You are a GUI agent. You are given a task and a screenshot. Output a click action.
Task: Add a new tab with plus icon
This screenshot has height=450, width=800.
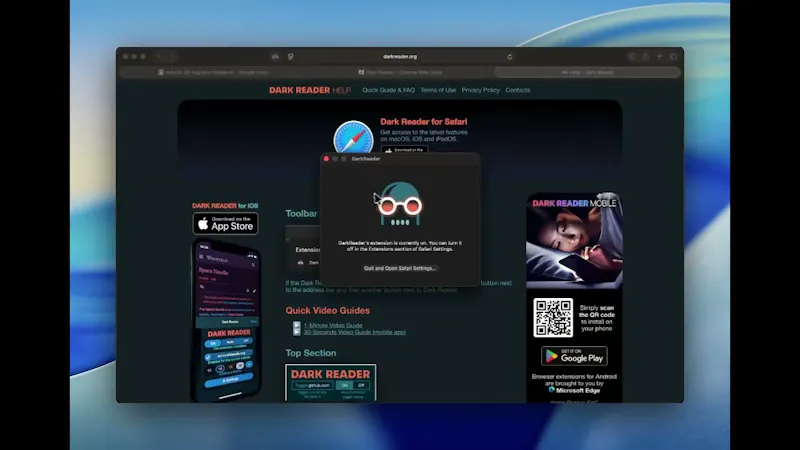click(x=660, y=57)
